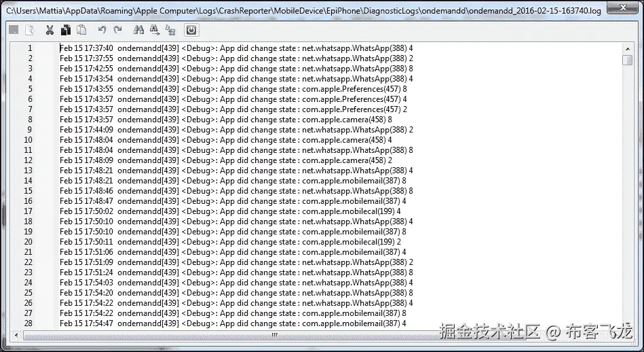Select the last entry at 17:54:47

(233, 323)
